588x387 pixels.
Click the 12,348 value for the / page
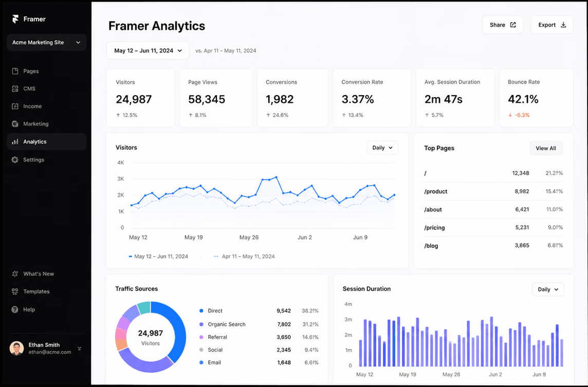click(x=521, y=173)
